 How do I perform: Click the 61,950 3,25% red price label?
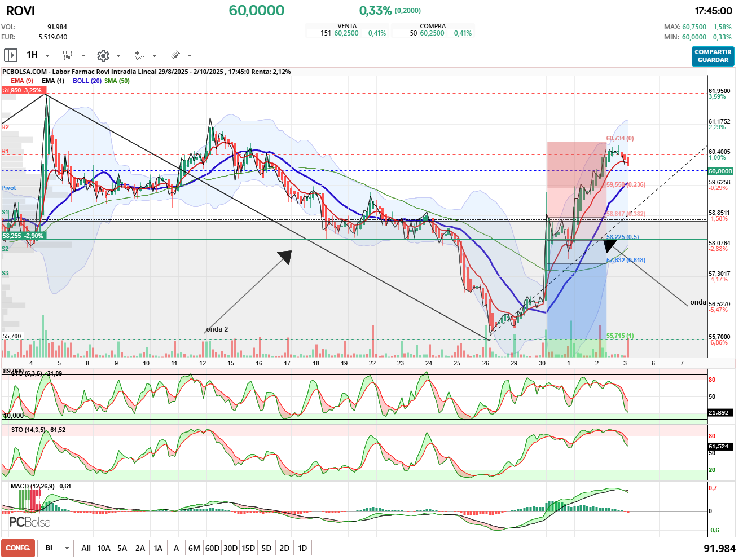coord(23,90)
